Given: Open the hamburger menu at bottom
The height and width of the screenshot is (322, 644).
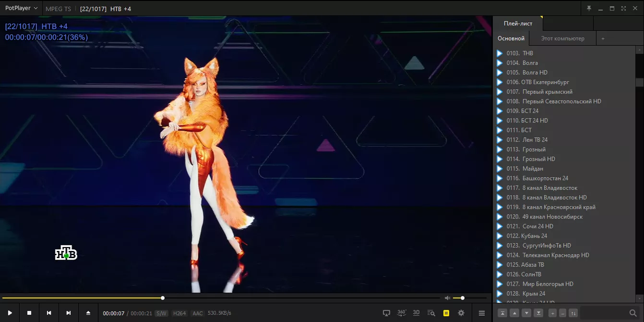Looking at the screenshot, I should coord(482,313).
